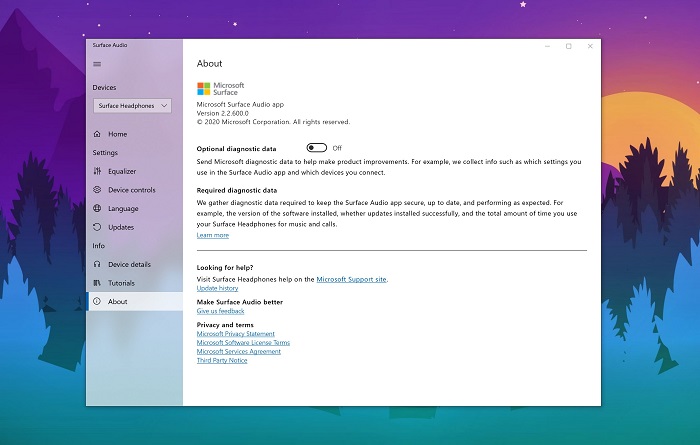
Task: Open Microsoft Services Agreement link
Action: click(238, 352)
